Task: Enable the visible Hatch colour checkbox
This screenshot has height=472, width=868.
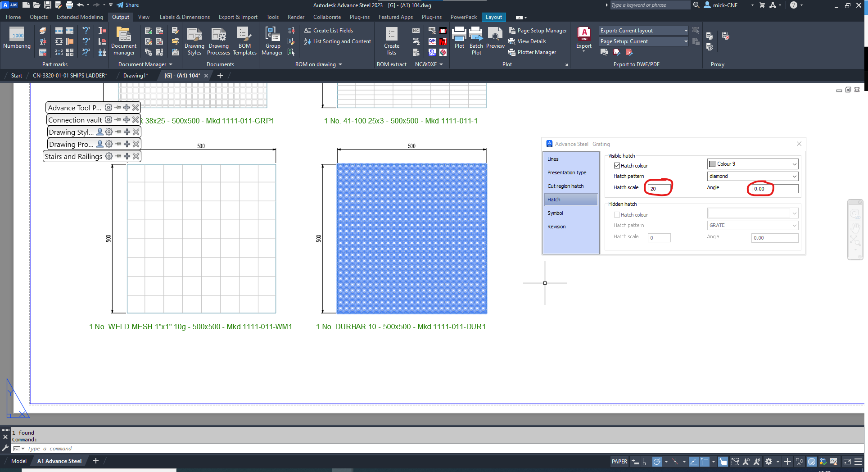Action: [617, 165]
